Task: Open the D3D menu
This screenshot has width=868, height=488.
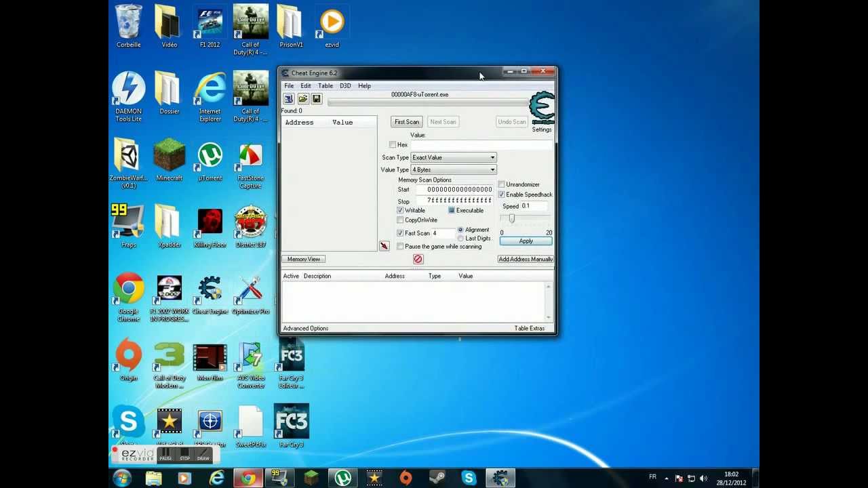Action: point(345,85)
